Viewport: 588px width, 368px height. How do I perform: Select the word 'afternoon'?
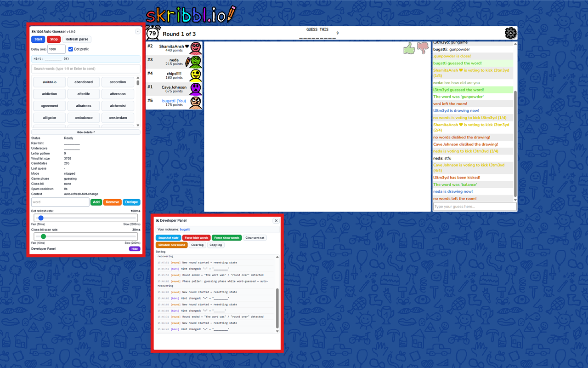(x=118, y=94)
